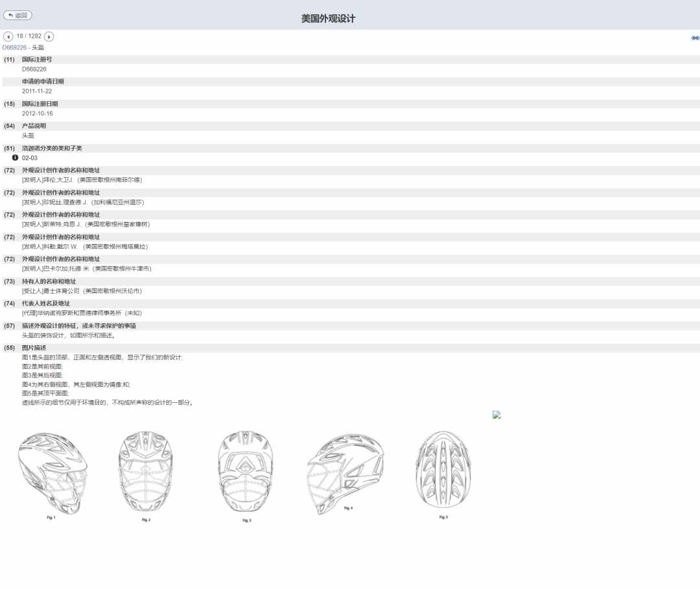Select the 图片描述 field label
Viewport: 700px width, 589px height.
34,348
